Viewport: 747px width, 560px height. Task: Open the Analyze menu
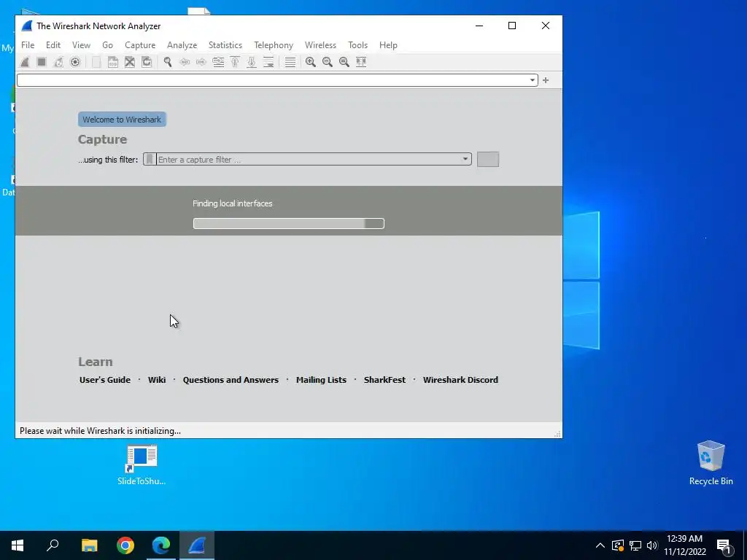(182, 45)
